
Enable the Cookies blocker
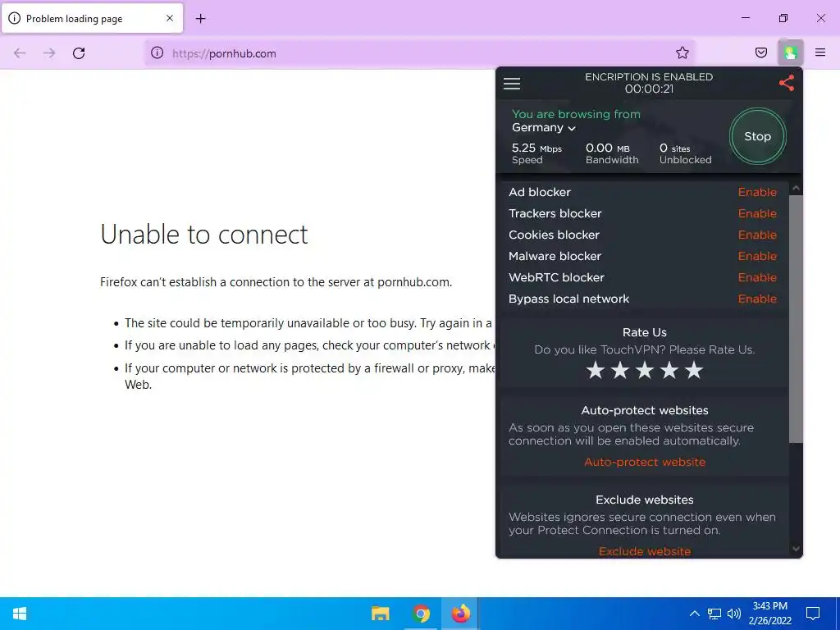click(757, 235)
